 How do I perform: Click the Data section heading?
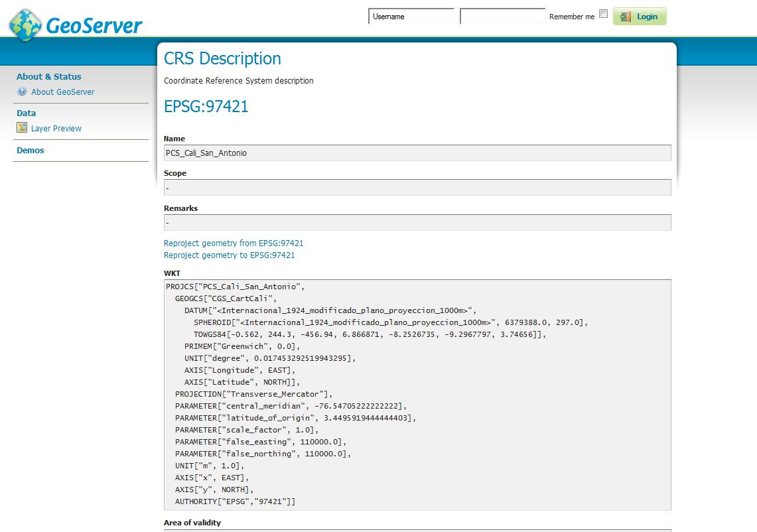coord(26,113)
